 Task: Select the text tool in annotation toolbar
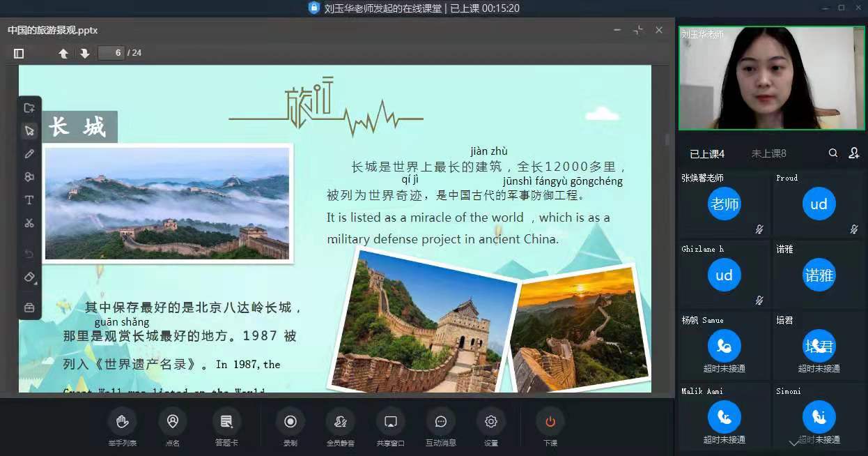coord(29,200)
